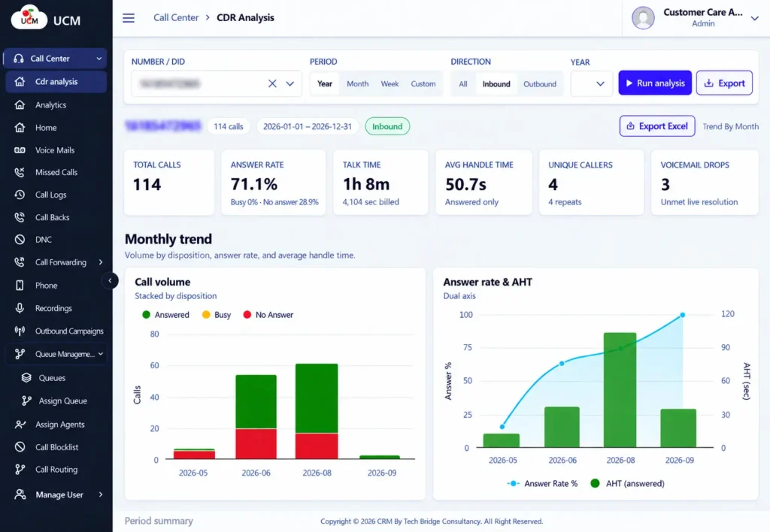Screen dimensions: 770x532
Task: Toggle the No Answer legend swatch
Action: click(x=247, y=315)
